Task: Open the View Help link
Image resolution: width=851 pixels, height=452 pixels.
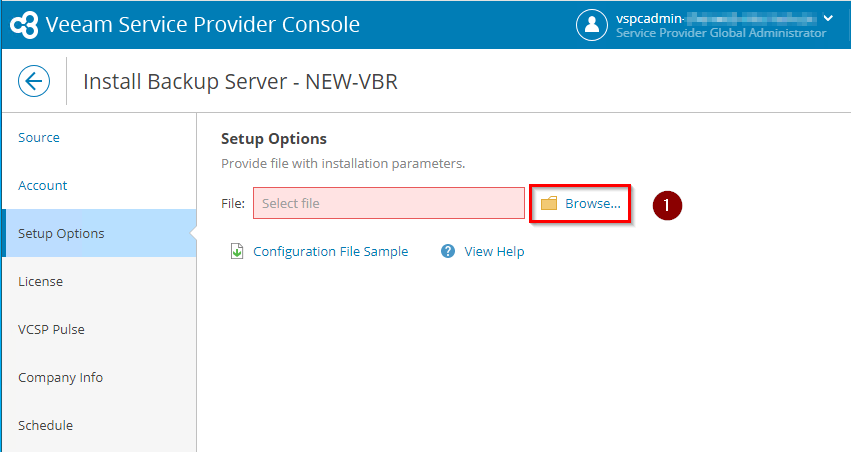Action: 494,252
